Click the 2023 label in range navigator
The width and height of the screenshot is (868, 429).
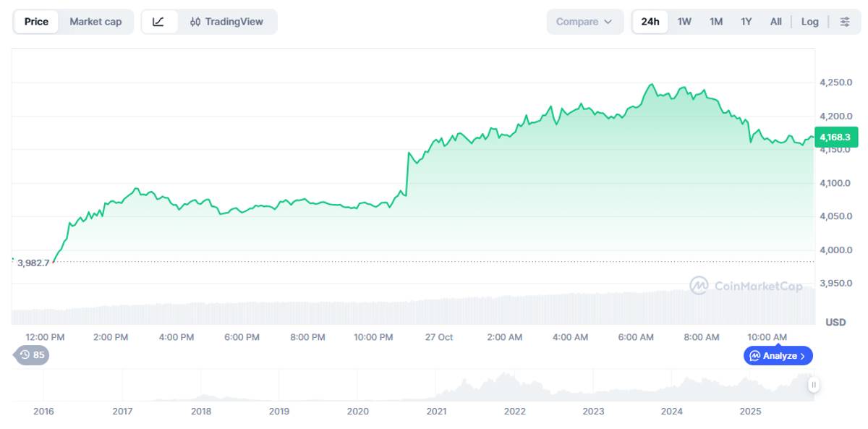593,411
